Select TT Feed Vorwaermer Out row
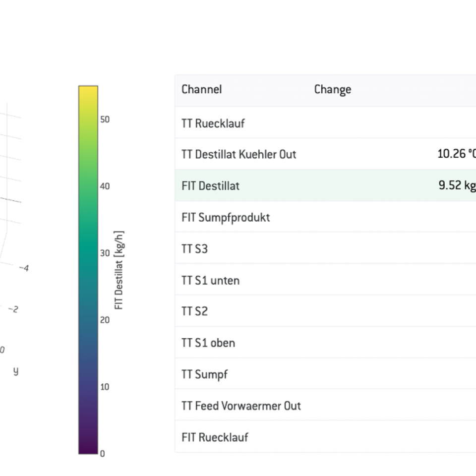Screen dimensions: 476x476 tap(325, 406)
